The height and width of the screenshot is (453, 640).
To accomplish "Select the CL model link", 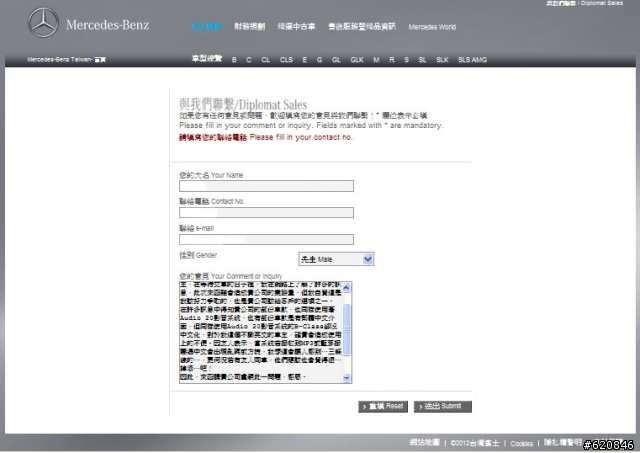I will point(266,60).
